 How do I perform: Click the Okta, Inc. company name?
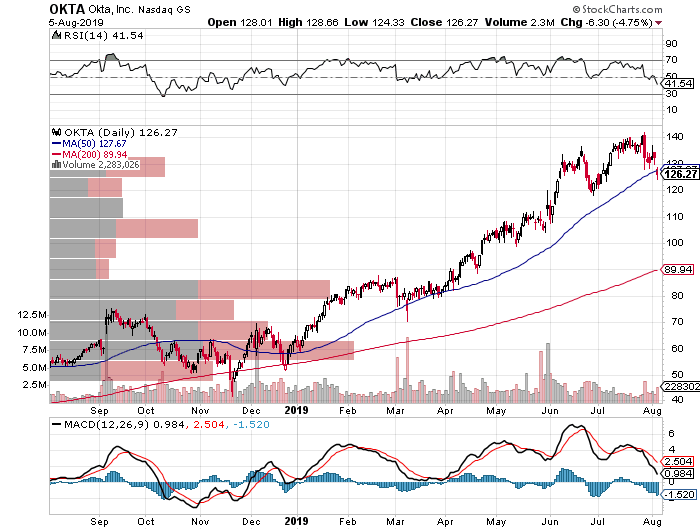[x=110, y=9]
